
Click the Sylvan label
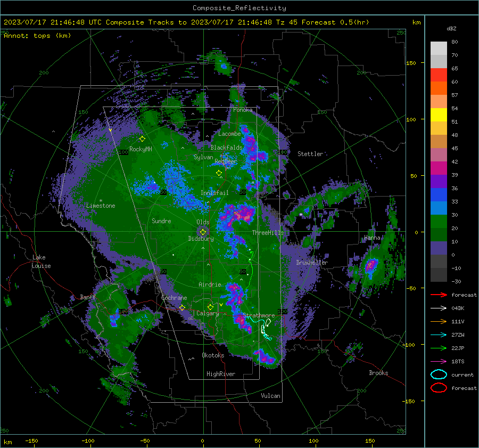point(203,157)
